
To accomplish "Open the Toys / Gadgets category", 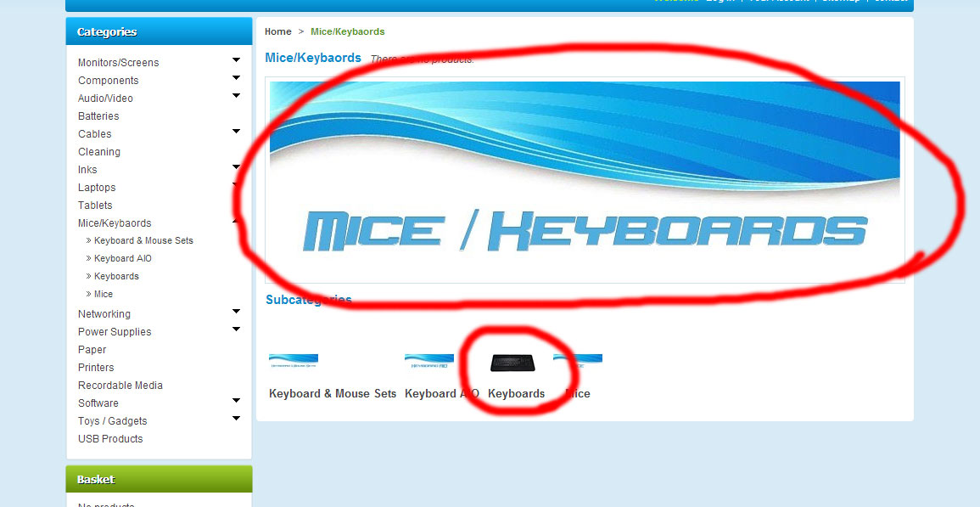I will pyautogui.click(x=113, y=421).
